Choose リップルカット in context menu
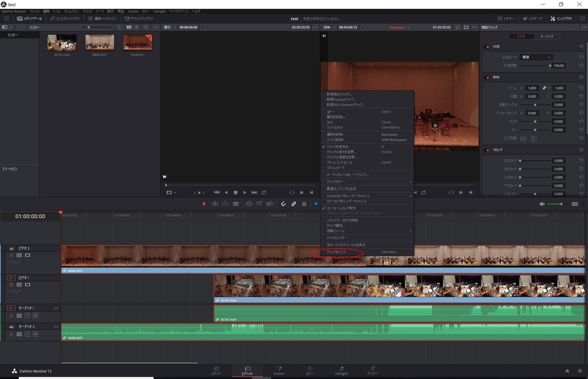Viewport: 588px width, 379px height. click(x=368, y=127)
